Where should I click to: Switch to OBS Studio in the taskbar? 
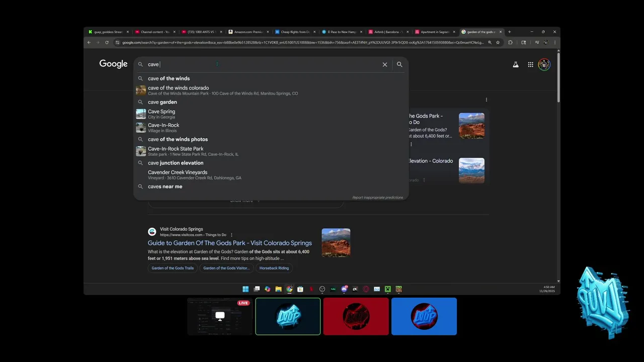click(322, 289)
